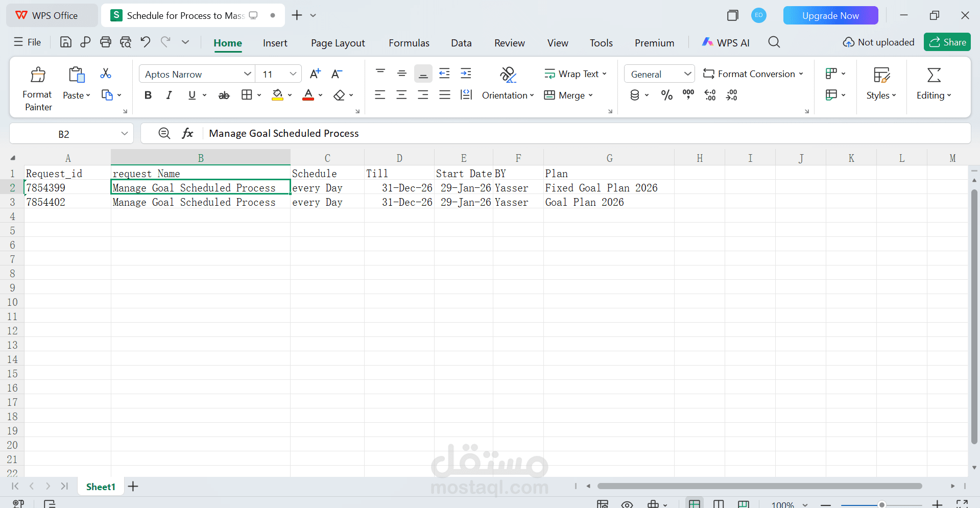The image size is (980, 508).
Task: Add a new sheet with plus button
Action: [133, 487]
